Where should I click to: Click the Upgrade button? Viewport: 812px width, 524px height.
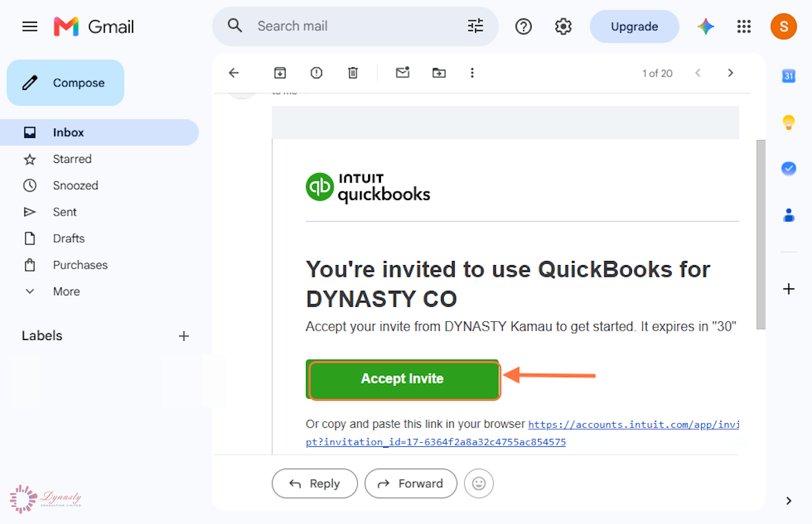pyautogui.click(x=634, y=26)
